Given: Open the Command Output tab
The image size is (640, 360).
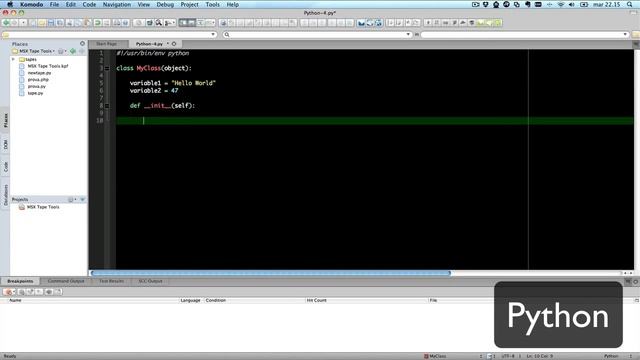Looking at the screenshot, I should click(x=66, y=281).
